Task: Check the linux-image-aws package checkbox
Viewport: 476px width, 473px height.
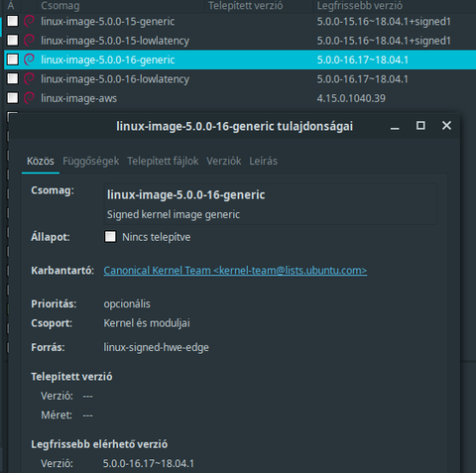Action: click(13, 98)
